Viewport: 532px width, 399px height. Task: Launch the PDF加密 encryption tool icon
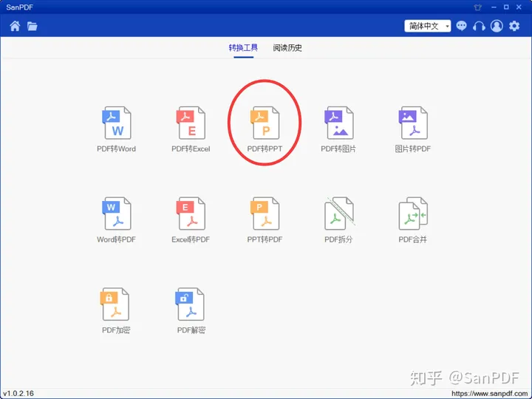coord(115,304)
